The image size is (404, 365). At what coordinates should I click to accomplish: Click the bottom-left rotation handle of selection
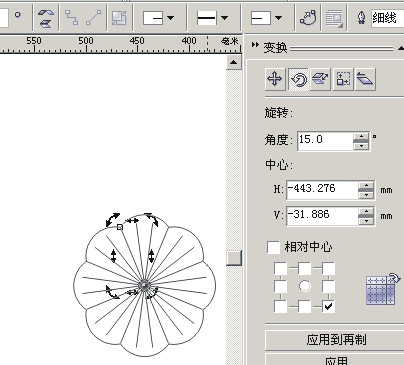point(112,292)
